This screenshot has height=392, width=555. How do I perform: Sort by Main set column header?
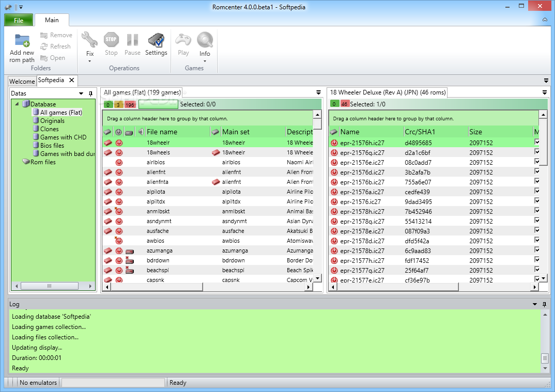point(253,132)
